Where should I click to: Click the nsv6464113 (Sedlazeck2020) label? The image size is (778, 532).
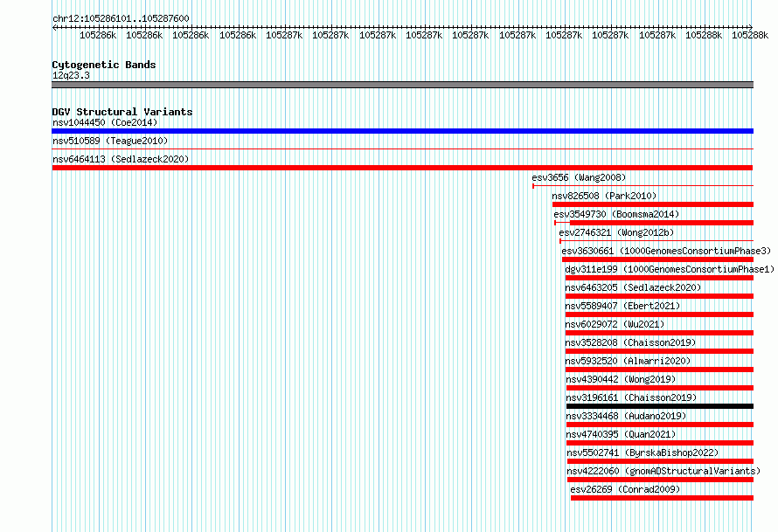(121, 159)
